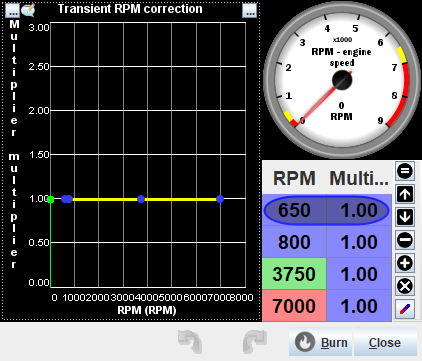This screenshot has height=361, width=422.
Task: Click the Burn button
Action: click(x=321, y=342)
